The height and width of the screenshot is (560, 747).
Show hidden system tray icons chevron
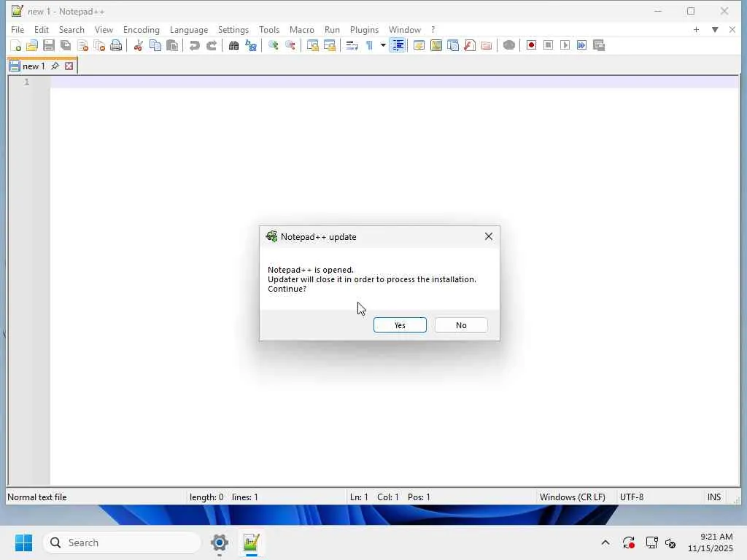(x=605, y=542)
